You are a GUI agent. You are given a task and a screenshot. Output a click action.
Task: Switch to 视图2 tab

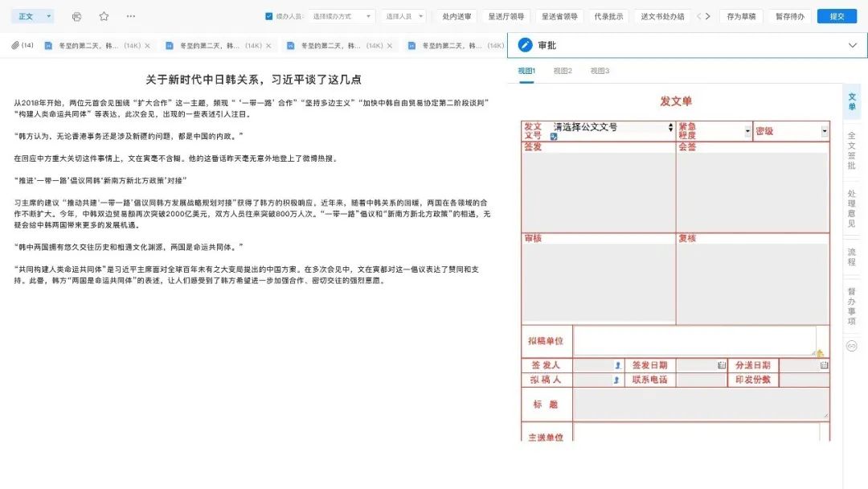tap(563, 71)
